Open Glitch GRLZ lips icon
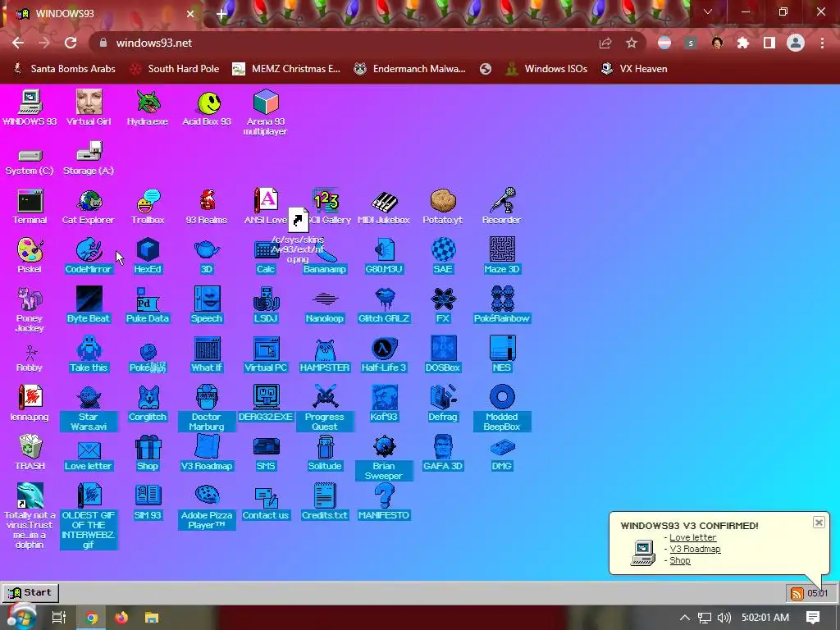Image resolution: width=840 pixels, height=630 pixels. coord(384,305)
